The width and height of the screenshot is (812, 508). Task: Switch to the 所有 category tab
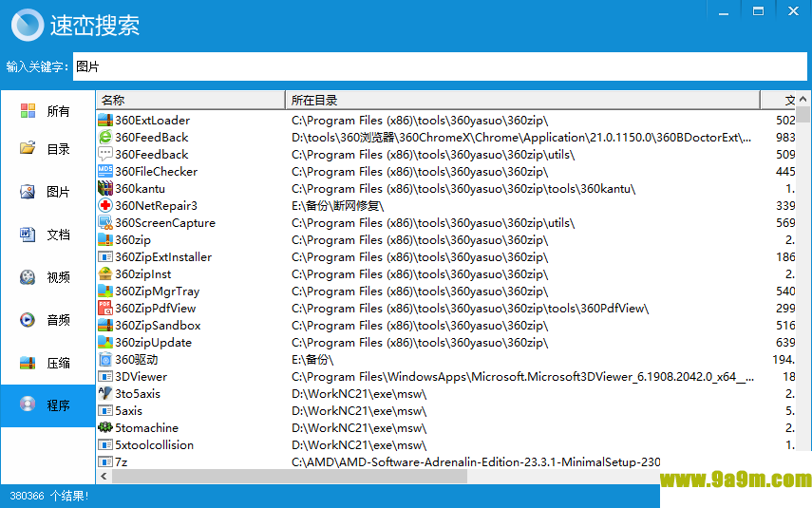click(x=47, y=111)
